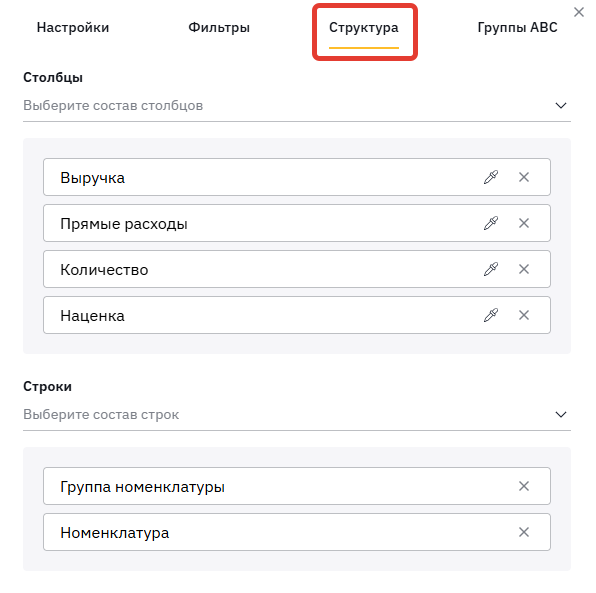Remove the Прямые расходы column
The height and width of the screenshot is (593, 596).
[x=524, y=223]
